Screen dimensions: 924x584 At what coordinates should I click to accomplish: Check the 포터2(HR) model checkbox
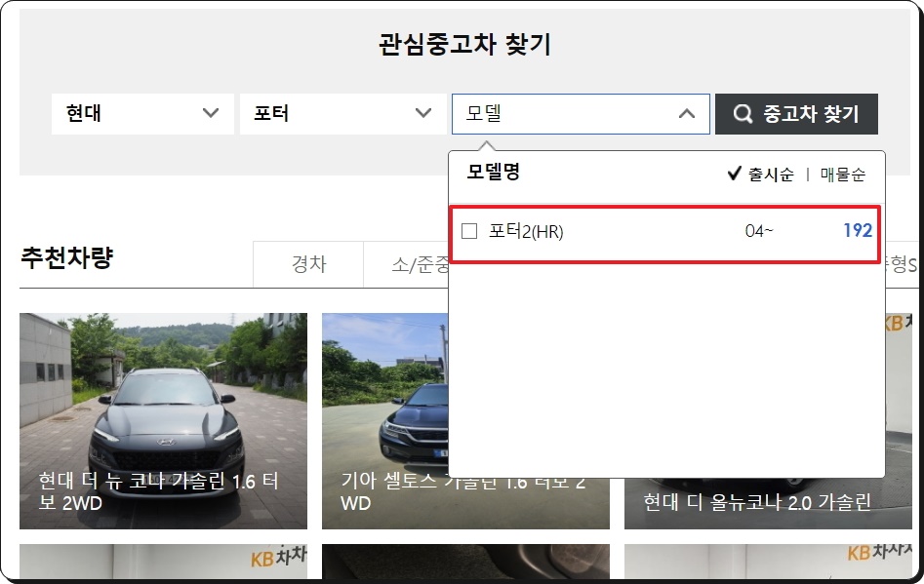click(x=469, y=231)
